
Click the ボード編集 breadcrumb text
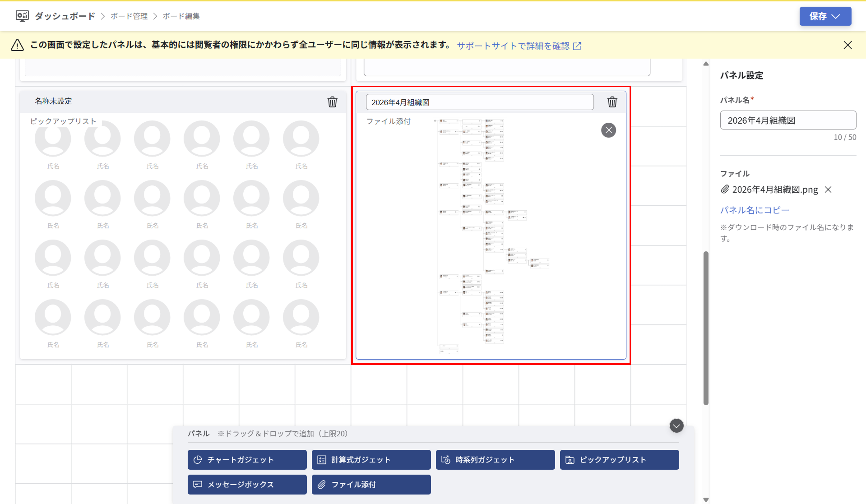tap(181, 16)
